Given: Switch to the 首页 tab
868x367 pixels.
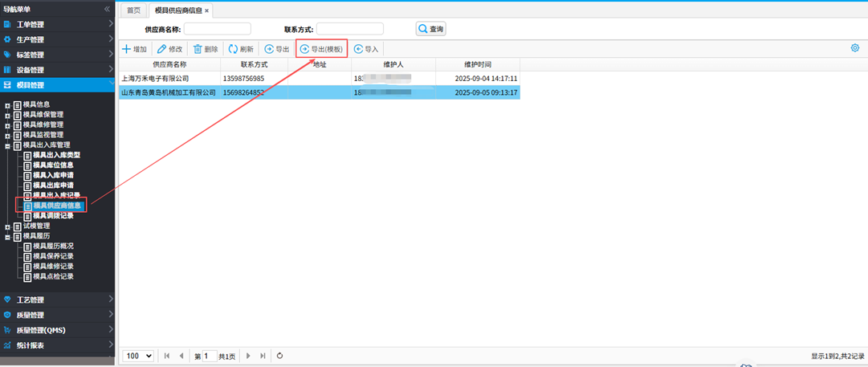Looking at the screenshot, I should pos(133,10).
